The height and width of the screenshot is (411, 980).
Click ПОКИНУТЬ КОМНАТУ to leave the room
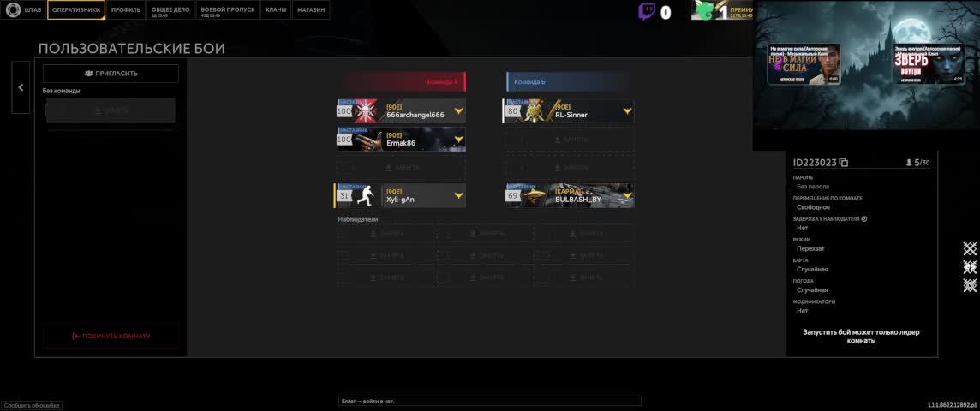click(x=111, y=336)
